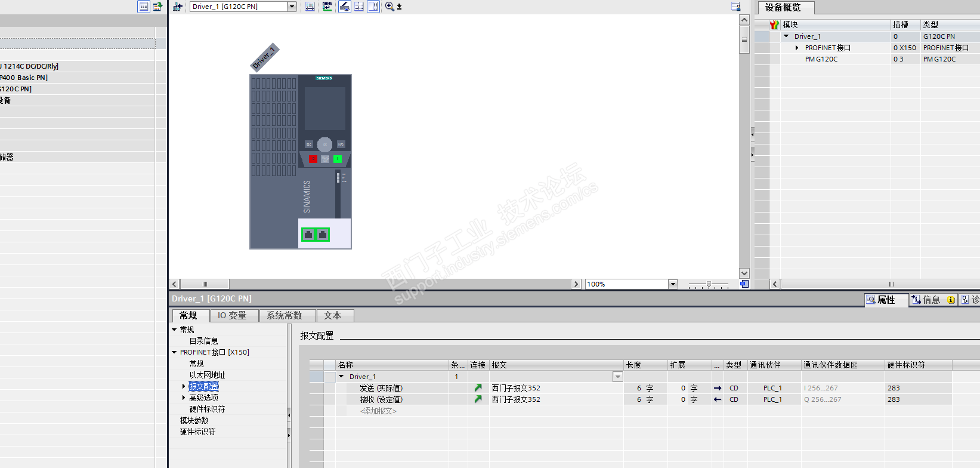Screen dimensions: 980x468
Task: Click the properties icon on 属性 tab
Action: click(871, 300)
